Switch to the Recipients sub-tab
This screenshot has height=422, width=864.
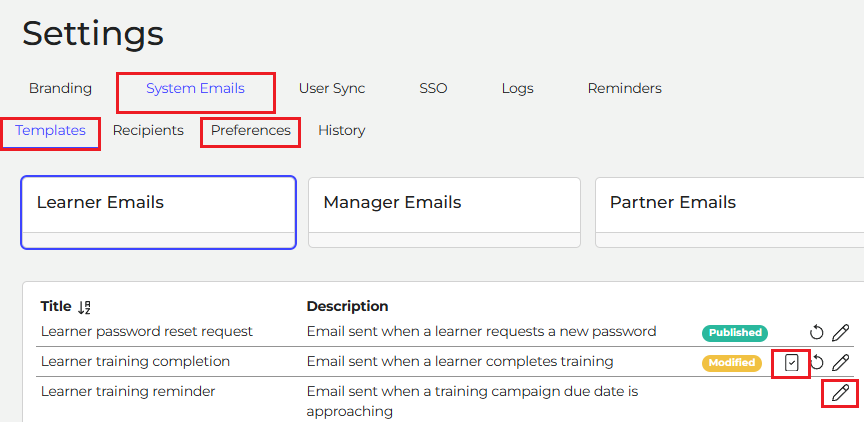(148, 131)
